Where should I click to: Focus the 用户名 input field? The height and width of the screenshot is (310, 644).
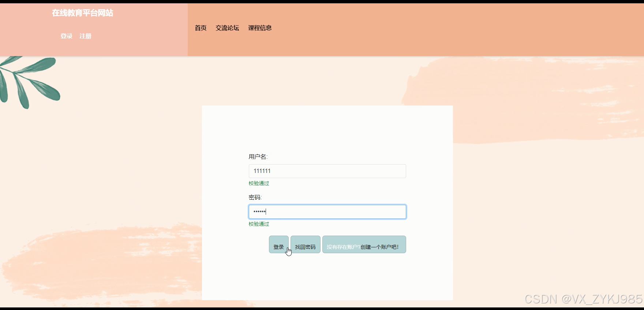327,171
